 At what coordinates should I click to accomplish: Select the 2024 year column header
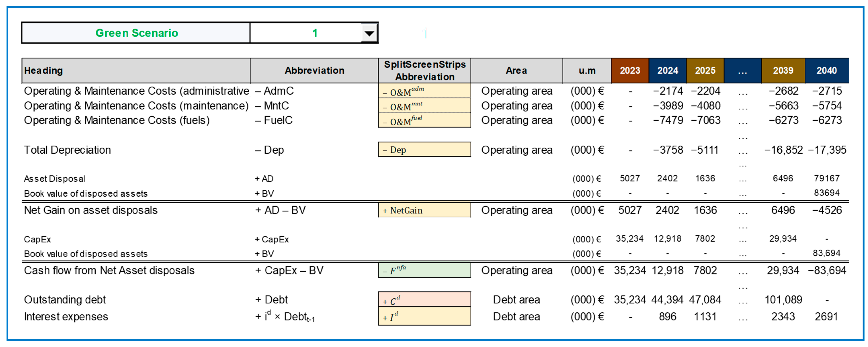pyautogui.click(x=667, y=71)
